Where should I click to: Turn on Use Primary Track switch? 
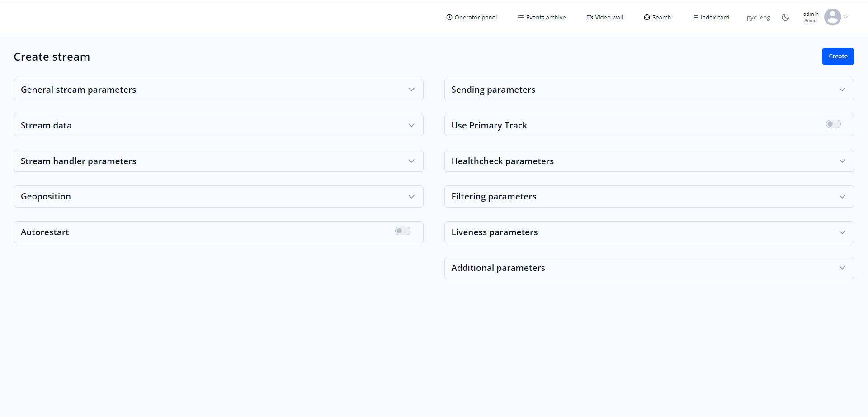833,124
